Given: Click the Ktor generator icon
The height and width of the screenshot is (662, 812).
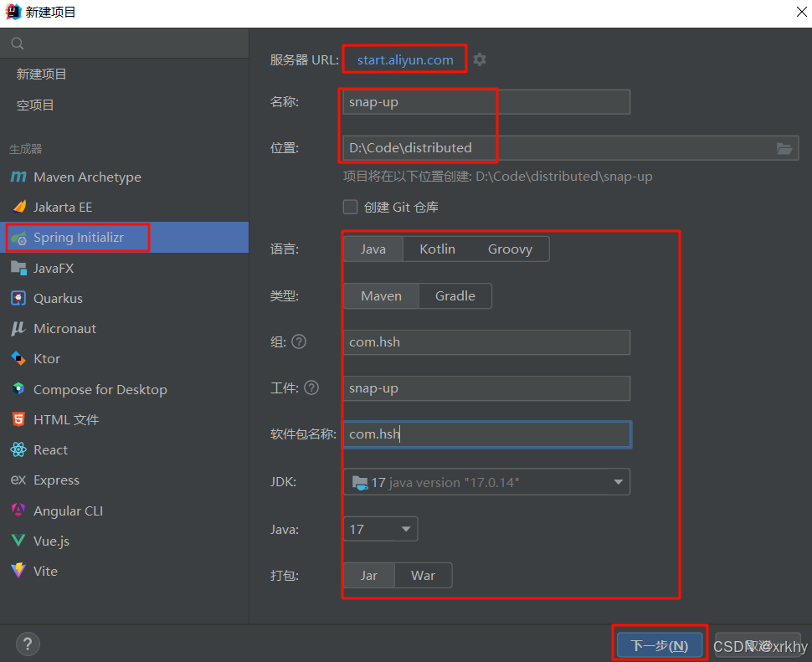Looking at the screenshot, I should pos(18,359).
